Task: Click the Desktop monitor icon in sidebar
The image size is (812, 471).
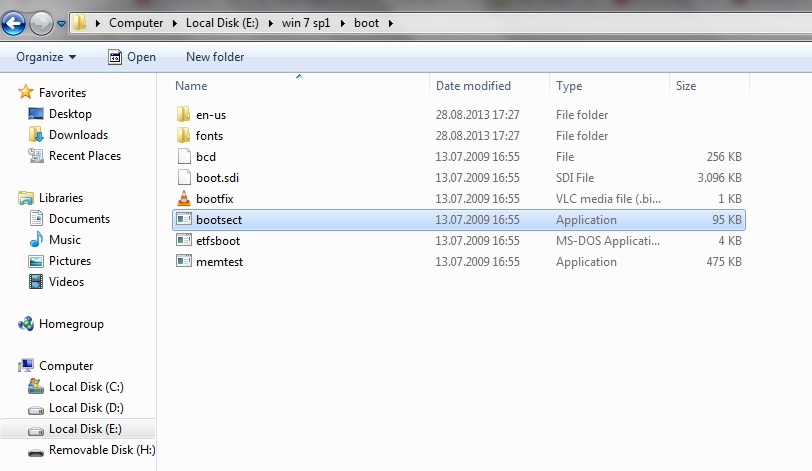Action: tap(36, 114)
